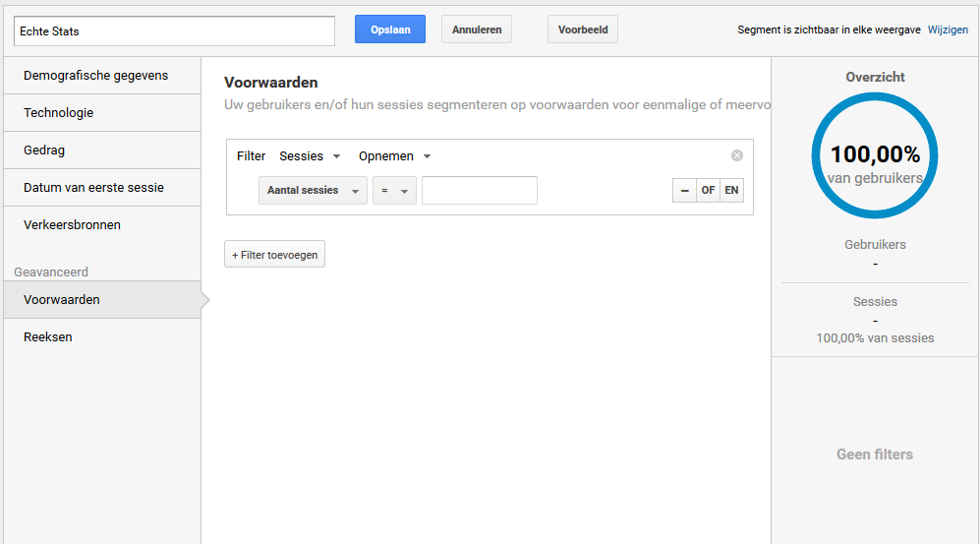Click the Wijzigen link
The width and height of the screenshot is (980, 544).
coord(948,30)
